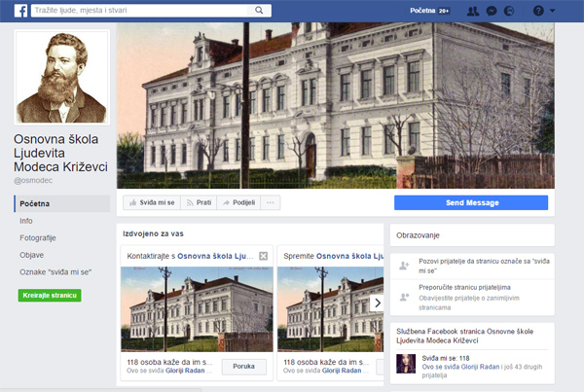Viewport: 584px width, 392px height.
Task: Open the friend avatar thumbnail in likes panel
Action: tap(406, 364)
